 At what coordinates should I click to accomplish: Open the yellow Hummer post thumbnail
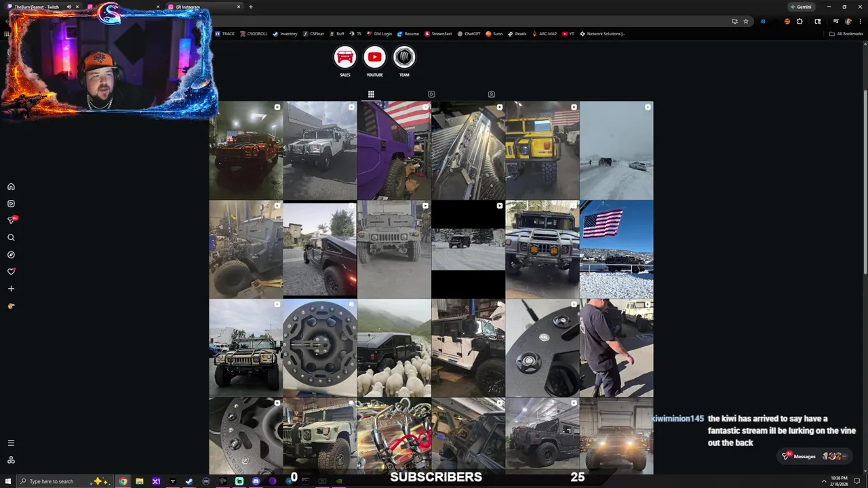542,150
